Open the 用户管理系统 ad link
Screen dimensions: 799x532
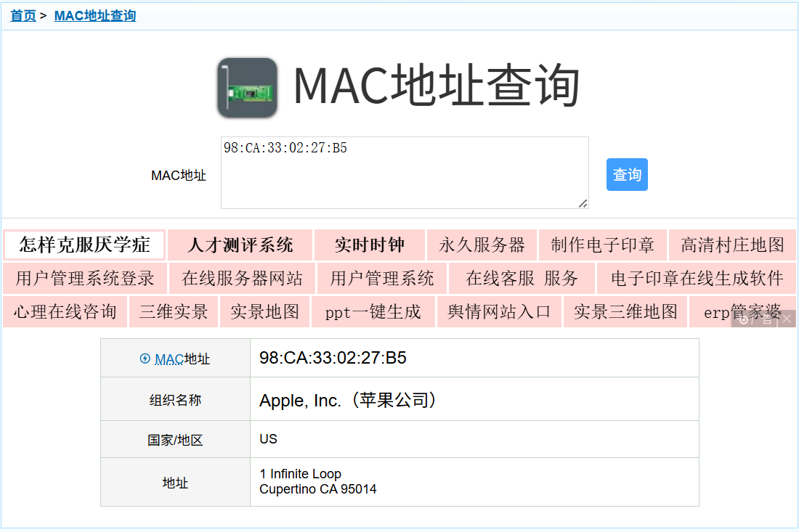click(381, 279)
